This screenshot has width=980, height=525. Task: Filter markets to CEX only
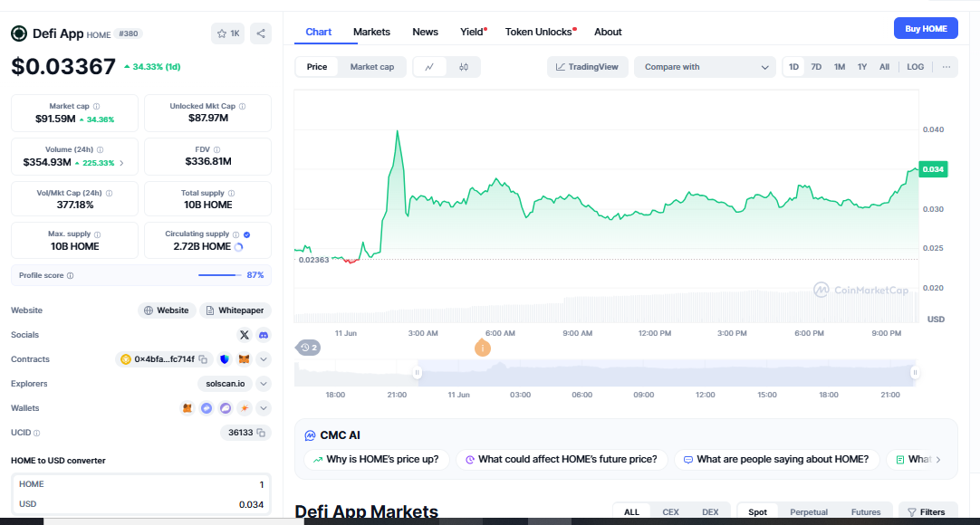pos(670,512)
